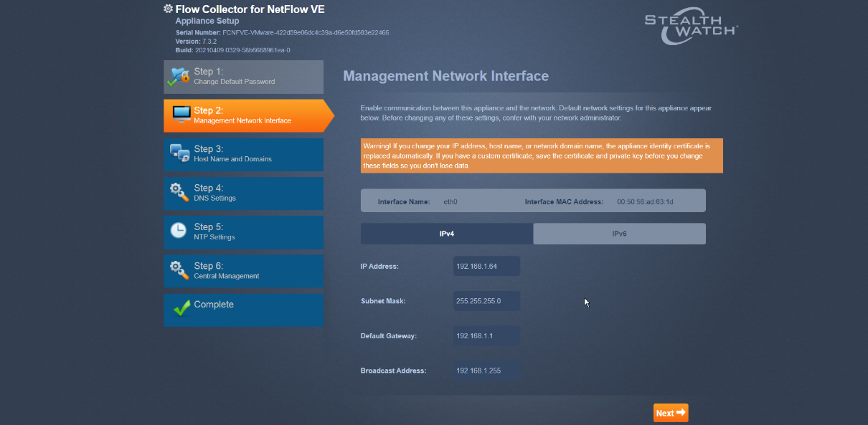Click the Subnet Mask field

pyautogui.click(x=486, y=301)
